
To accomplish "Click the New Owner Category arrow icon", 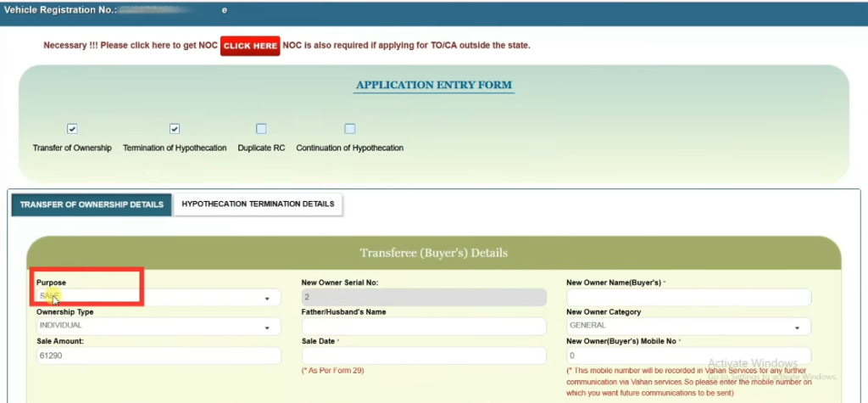I will [x=797, y=327].
